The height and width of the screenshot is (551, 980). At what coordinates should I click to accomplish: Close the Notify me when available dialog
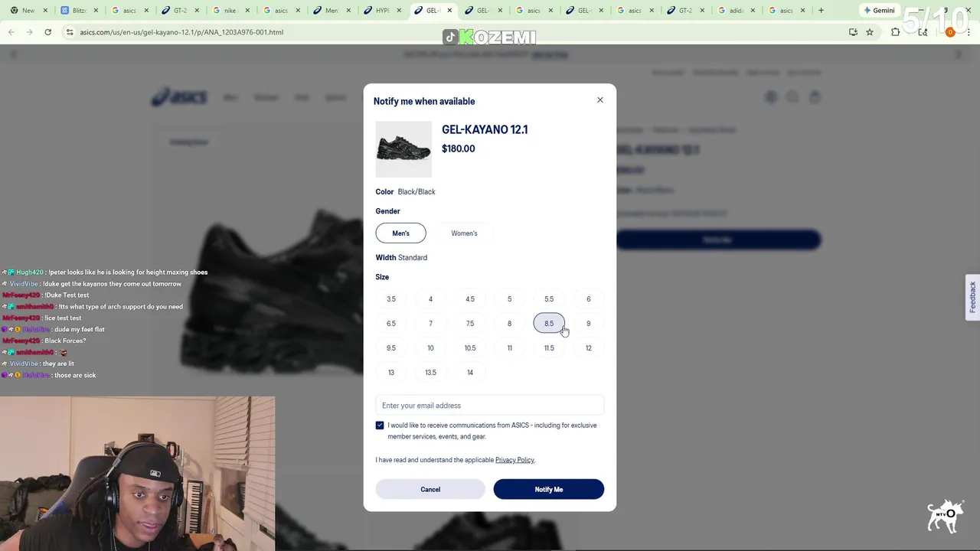point(600,100)
